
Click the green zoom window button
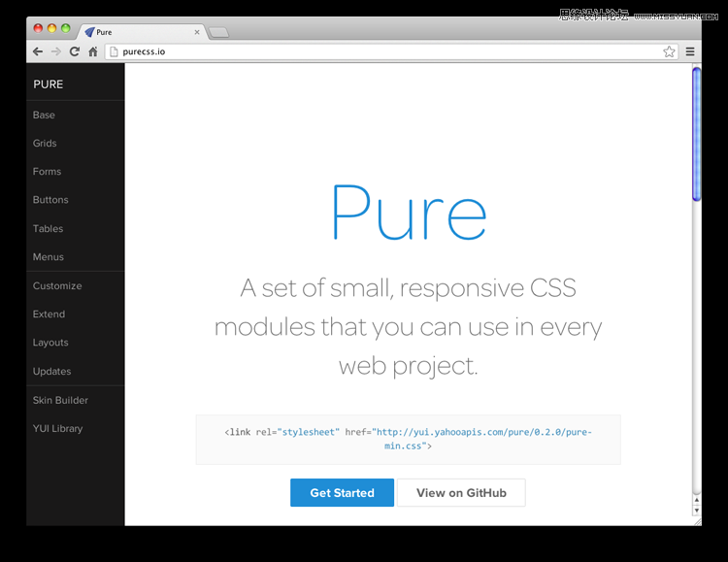66,28
